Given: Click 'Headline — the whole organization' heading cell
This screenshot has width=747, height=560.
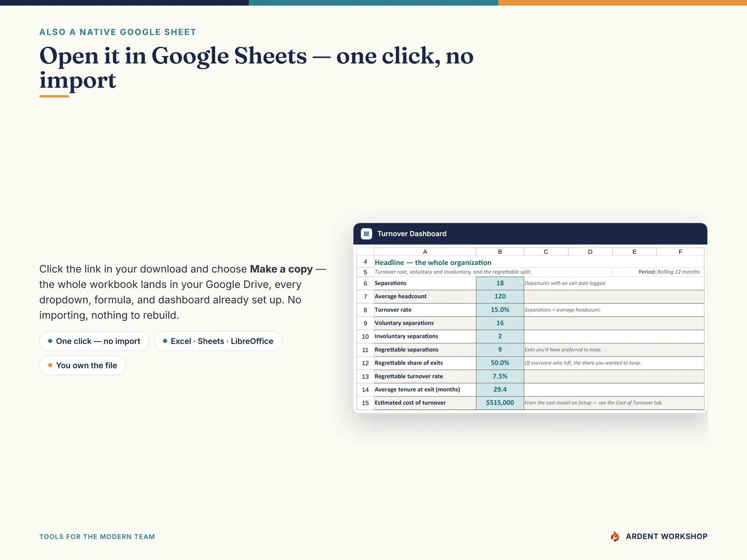Looking at the screenshot, I should click(x=433, y=262).
